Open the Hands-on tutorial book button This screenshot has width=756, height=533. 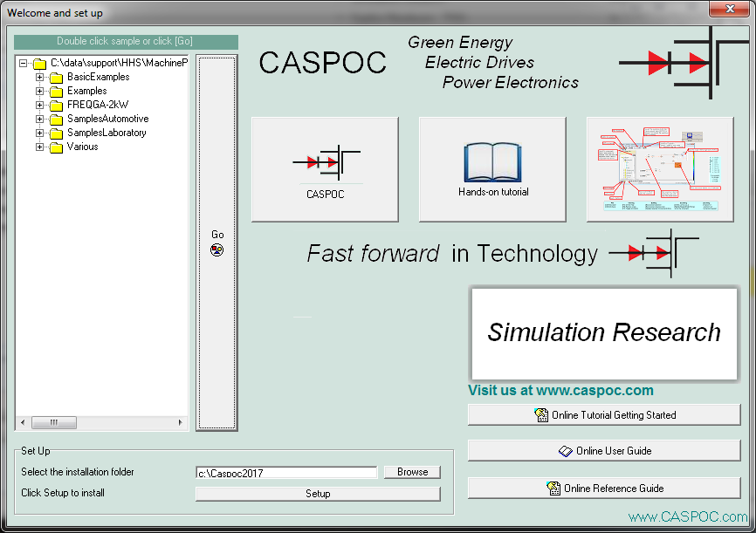tap(492, 169)
